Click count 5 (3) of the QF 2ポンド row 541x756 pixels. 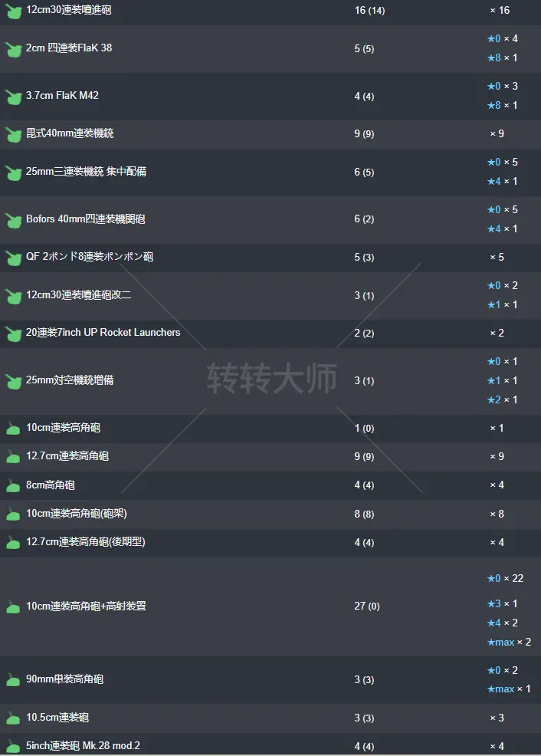tap(364, 257)
